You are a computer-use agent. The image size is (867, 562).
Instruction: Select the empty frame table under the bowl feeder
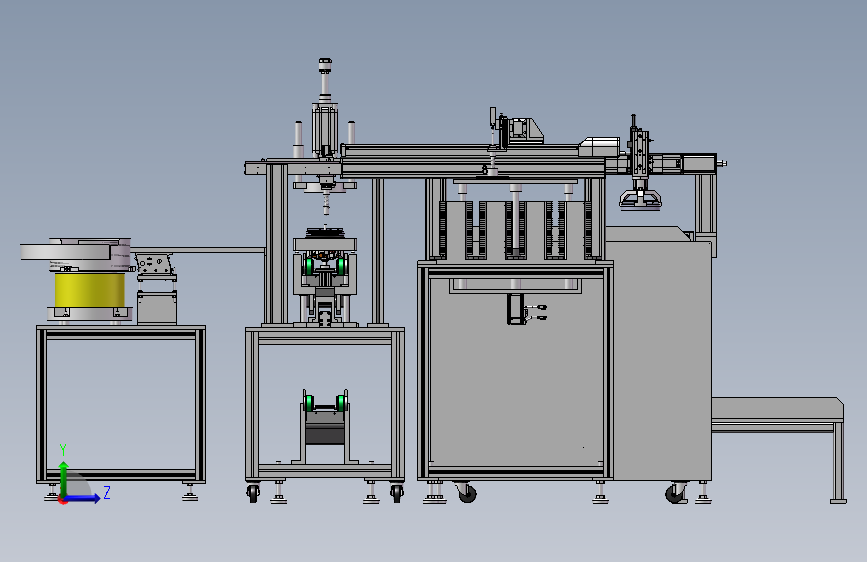[x=121, y=405]
